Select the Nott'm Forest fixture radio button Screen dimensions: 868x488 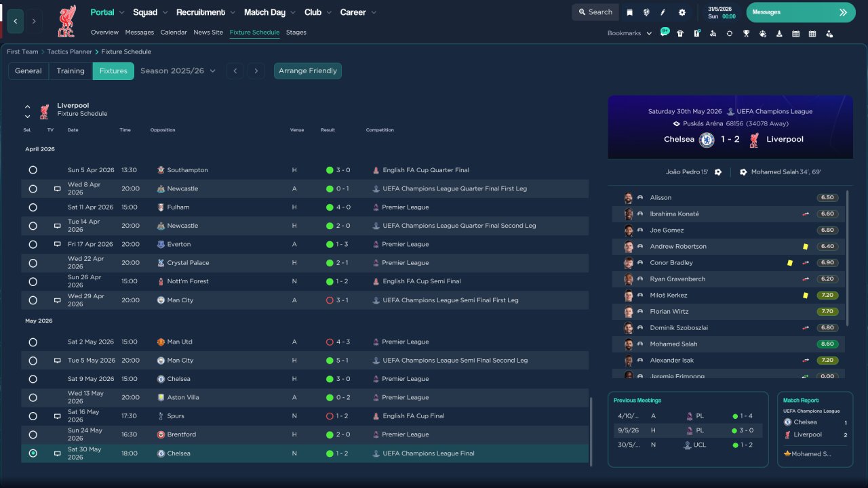coord(33,281)
